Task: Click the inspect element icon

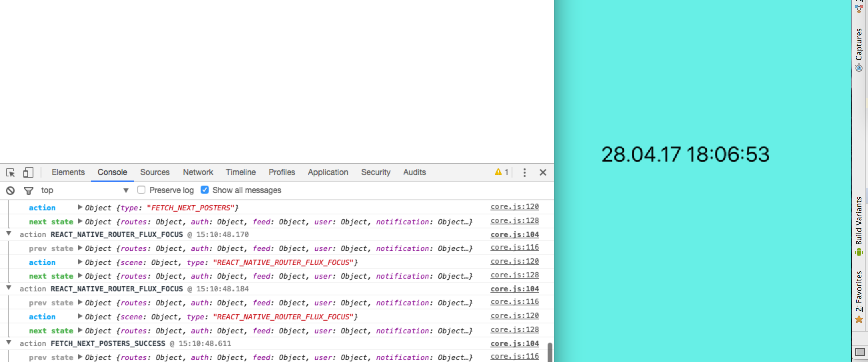Action: point(11,172)
